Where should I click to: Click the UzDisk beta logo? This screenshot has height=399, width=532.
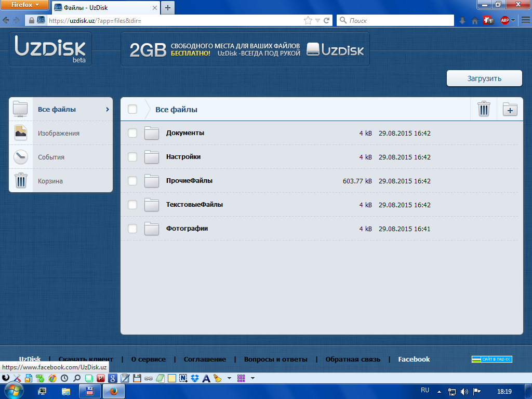50,49
